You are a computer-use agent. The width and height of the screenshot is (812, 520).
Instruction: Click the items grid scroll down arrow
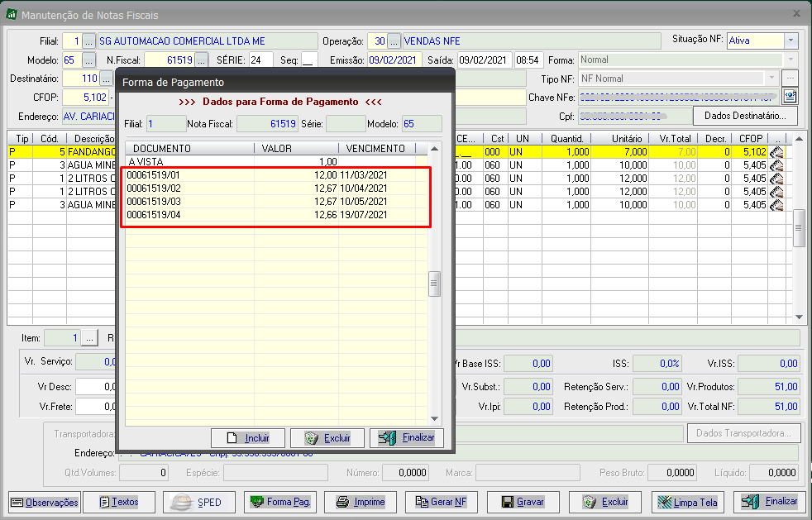pos(799,317)
